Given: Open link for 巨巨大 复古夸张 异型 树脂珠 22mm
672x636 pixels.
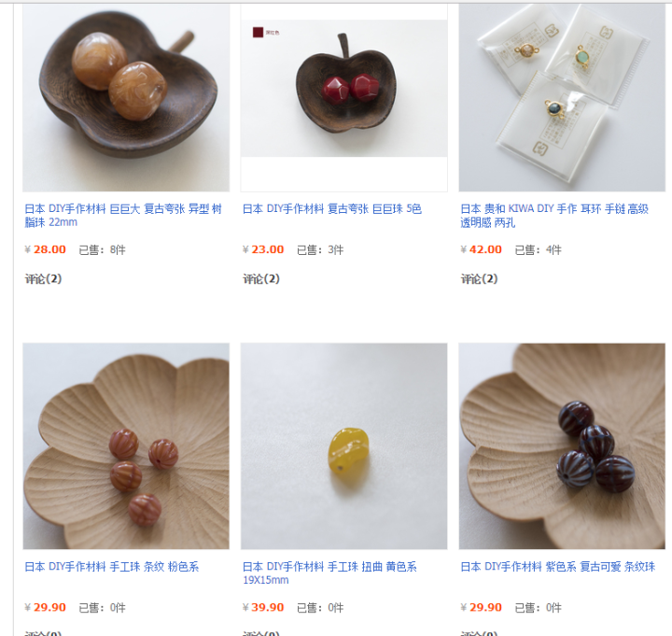Looking at the screenshot, I should pyautogui.click(x=123, y=216).
